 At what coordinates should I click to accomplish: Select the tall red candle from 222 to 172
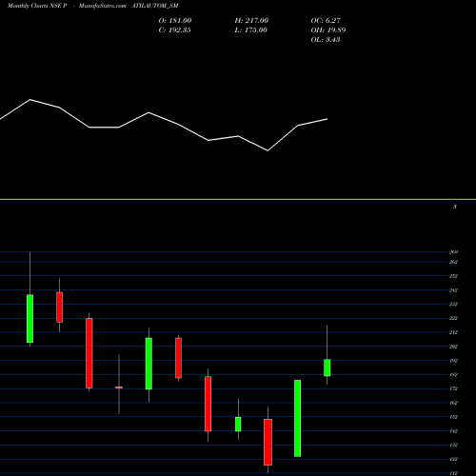(89, 353)
